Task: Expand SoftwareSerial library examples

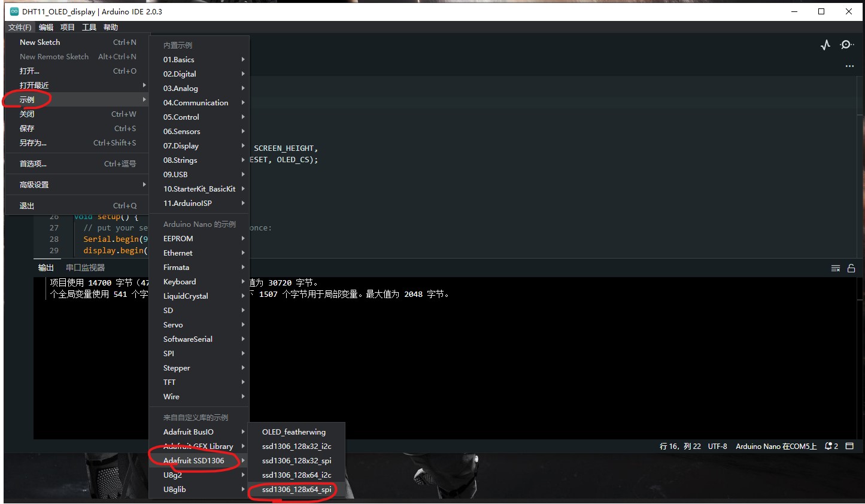Action: [x=199, y=339]
